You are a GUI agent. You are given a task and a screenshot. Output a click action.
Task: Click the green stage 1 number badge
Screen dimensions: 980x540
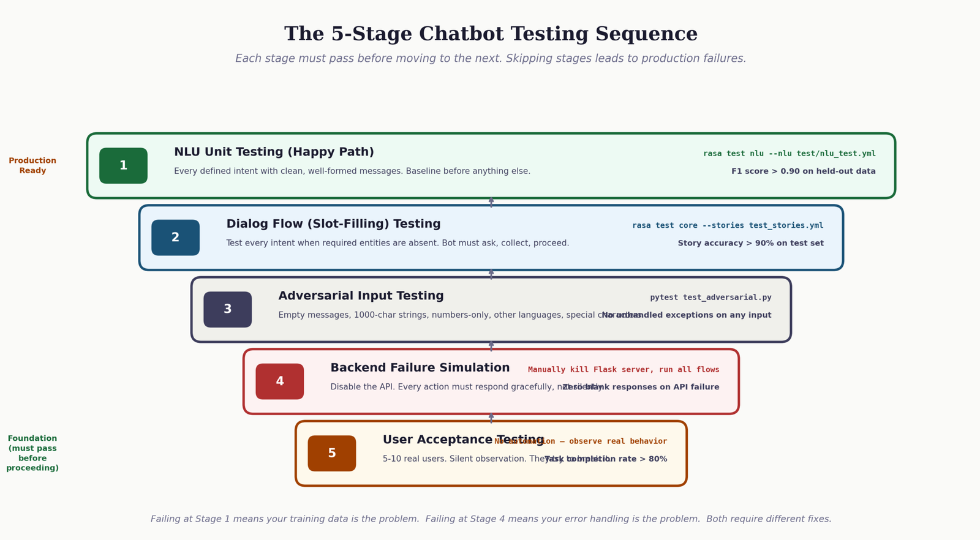click(x=123, y=166)
